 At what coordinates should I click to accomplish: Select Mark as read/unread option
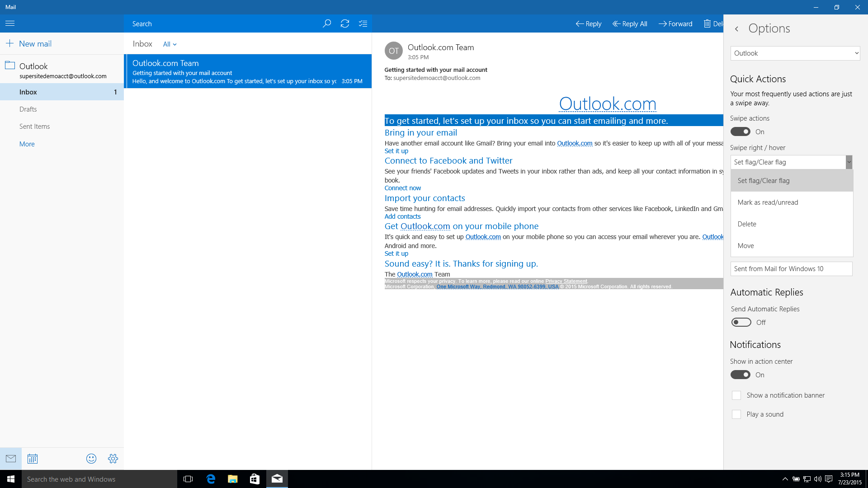click(768, 202)
